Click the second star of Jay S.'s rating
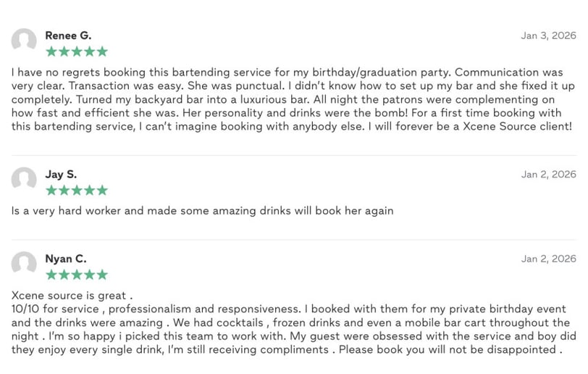 [x=64, y=191]
